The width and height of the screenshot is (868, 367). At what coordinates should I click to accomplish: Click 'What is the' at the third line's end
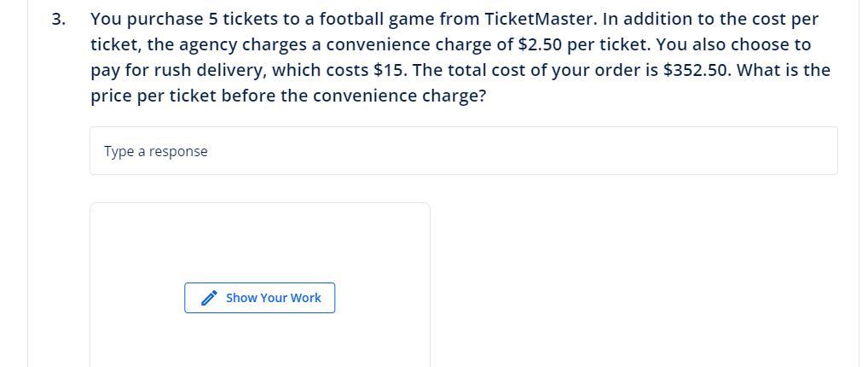click(x=783, y=70)
